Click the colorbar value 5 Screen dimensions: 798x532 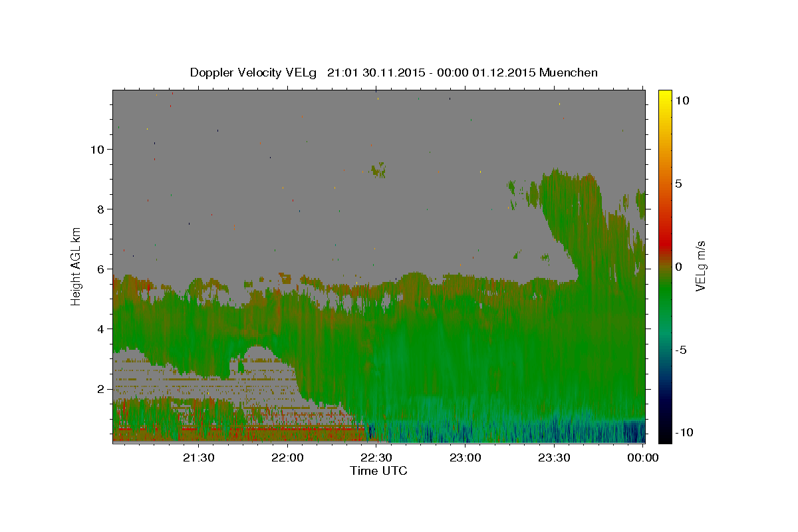(678, 184)
